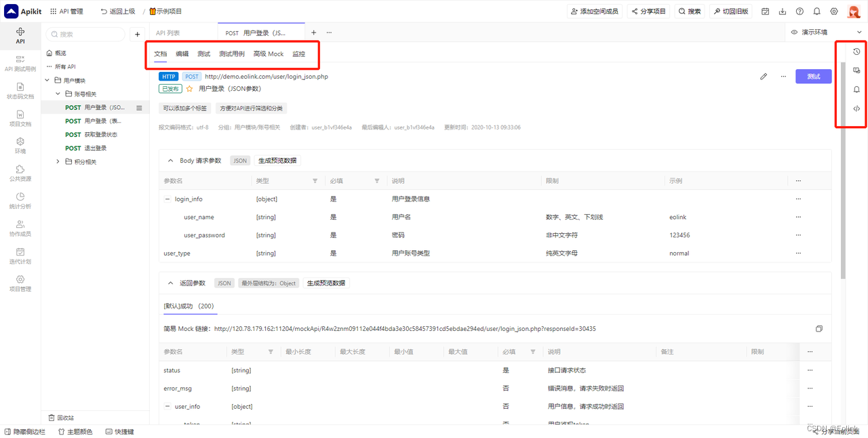
Task: Click 生成预览数据 for Body parameters
Action: 278,160
